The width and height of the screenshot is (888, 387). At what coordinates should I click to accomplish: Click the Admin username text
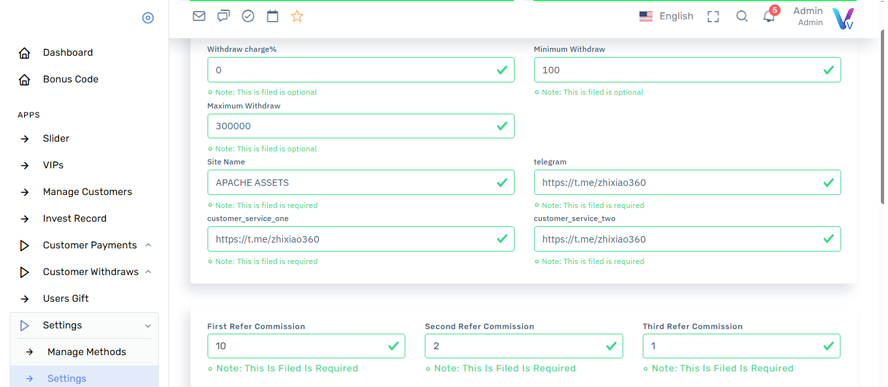tap(808, 11)
